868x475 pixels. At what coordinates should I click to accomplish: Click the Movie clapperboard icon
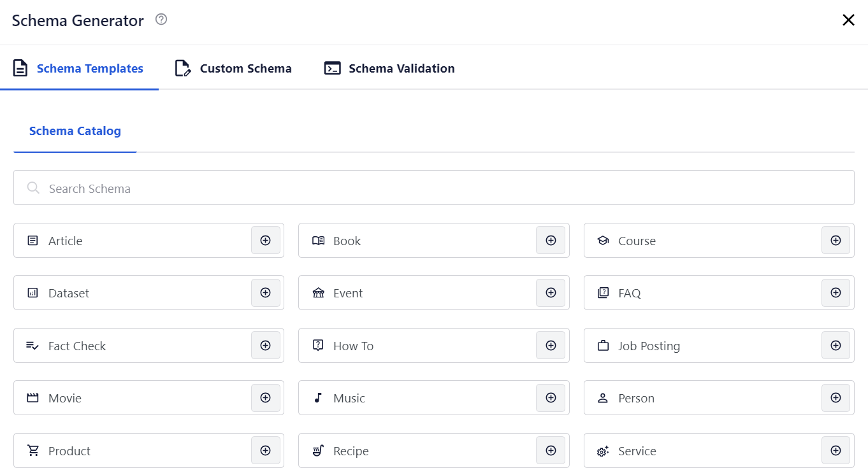[x=33, y=397]
